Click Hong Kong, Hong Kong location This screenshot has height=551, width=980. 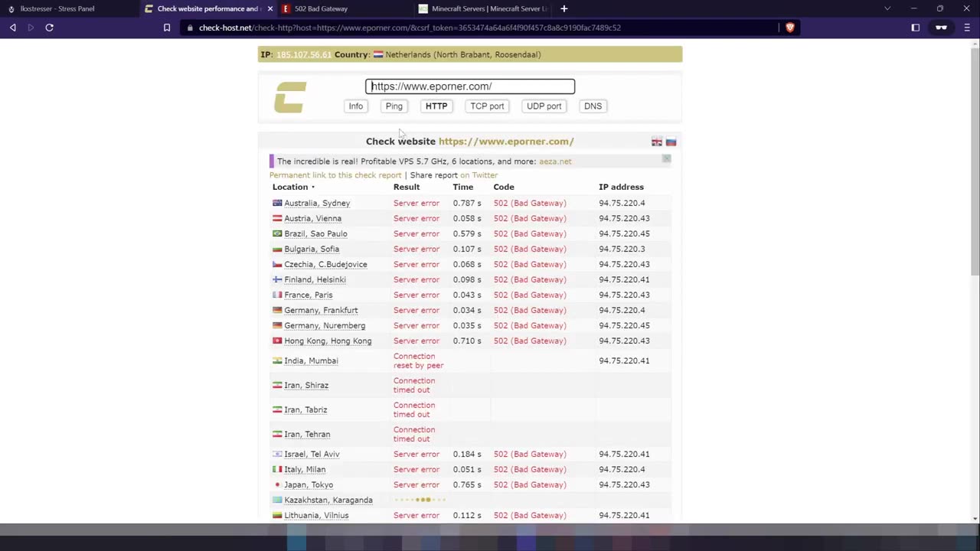[x=328, y=341]
